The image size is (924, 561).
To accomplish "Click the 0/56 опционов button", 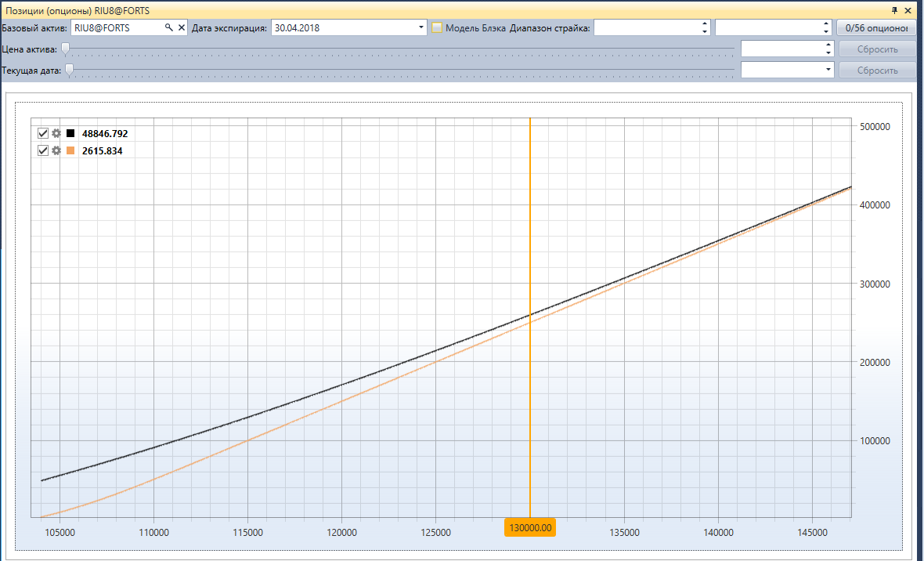I will [x=876, y=27].
